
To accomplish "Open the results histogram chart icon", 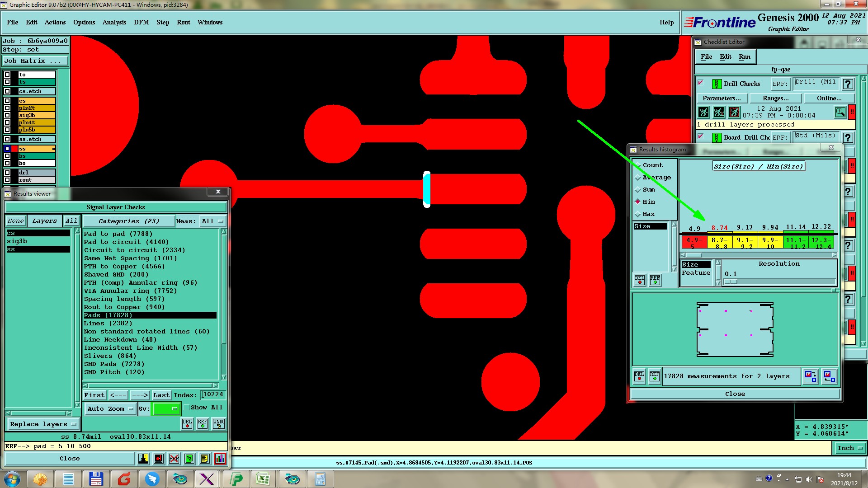I will pyautogui.click(x=220, y=459).
